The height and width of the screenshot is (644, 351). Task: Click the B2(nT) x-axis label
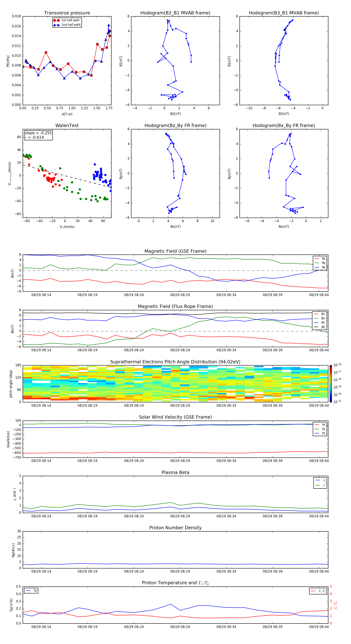(x=175, y=114)
